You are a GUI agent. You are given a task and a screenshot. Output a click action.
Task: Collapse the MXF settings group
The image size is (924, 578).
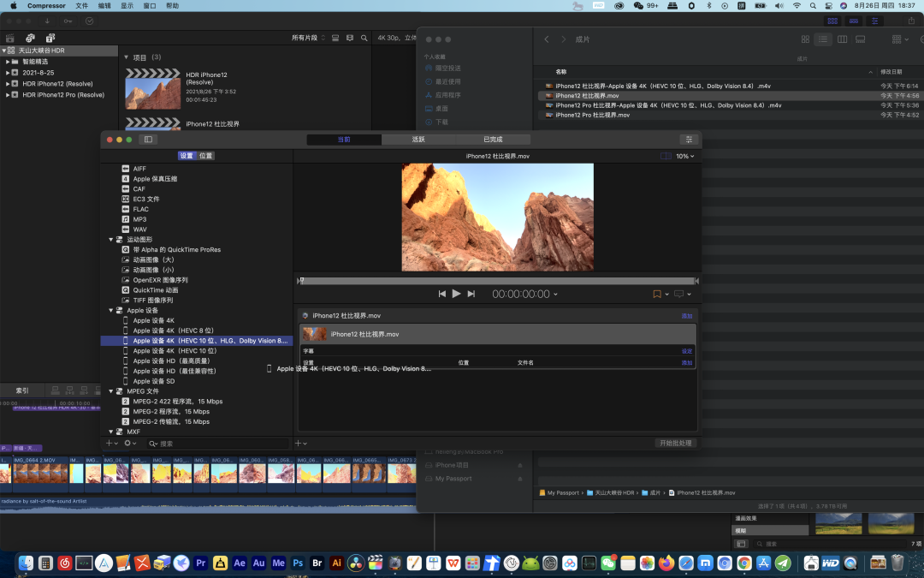click(x=110, y=432)
